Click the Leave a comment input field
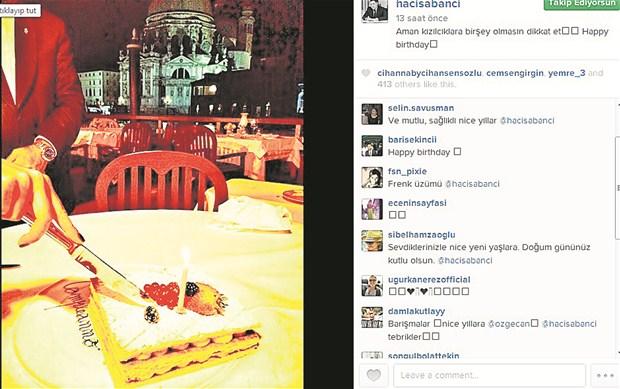The height and width of the screenshot is (389, 620). pos(490,375)
